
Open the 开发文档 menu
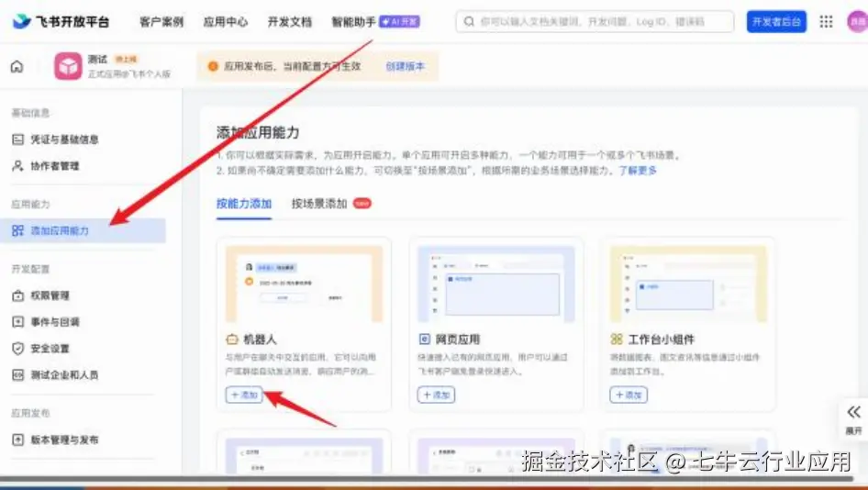pos(290,22)
